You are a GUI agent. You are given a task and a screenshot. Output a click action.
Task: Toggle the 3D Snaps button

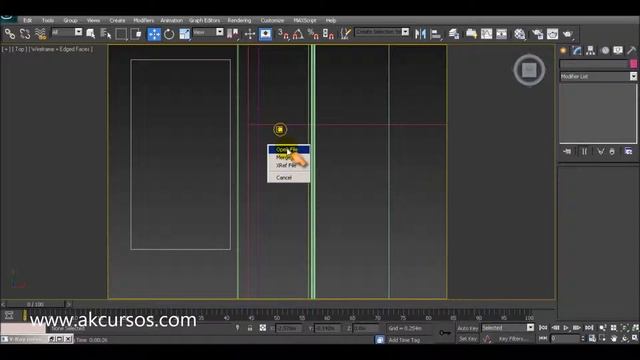click(283, 34)
